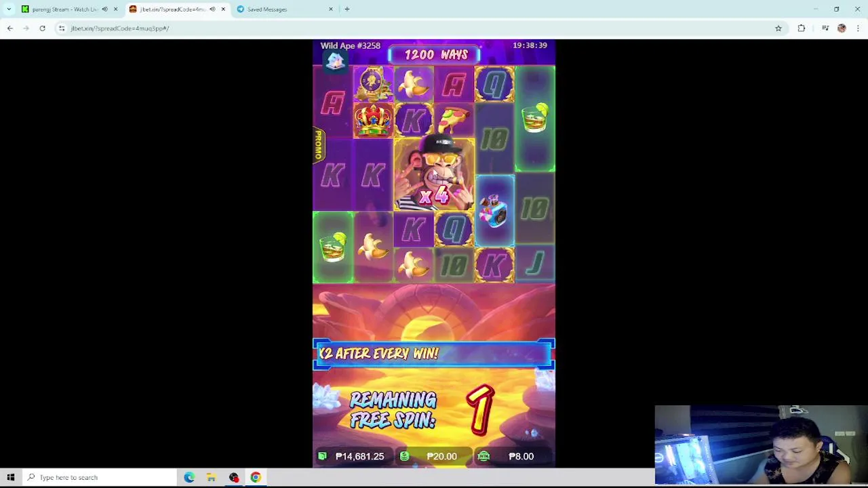Image resolution: width=868 pixels, height=488 pixels.
Task: Select the jlbet.xin game tab
Action: click(x=173, y=9)
